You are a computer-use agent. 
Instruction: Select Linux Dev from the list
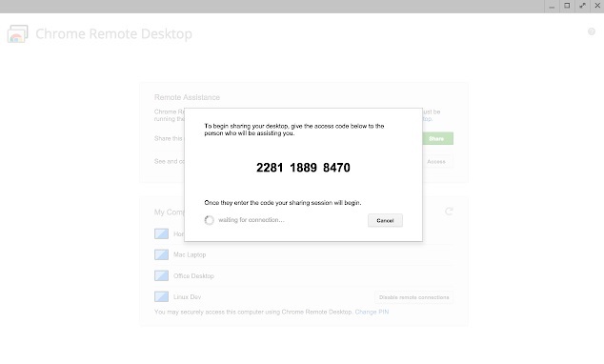(188, 297)
